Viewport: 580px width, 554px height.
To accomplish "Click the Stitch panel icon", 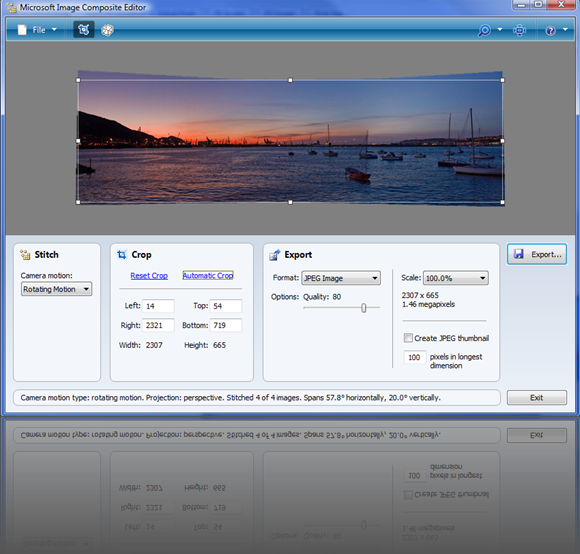I will (x=25, y=254).
